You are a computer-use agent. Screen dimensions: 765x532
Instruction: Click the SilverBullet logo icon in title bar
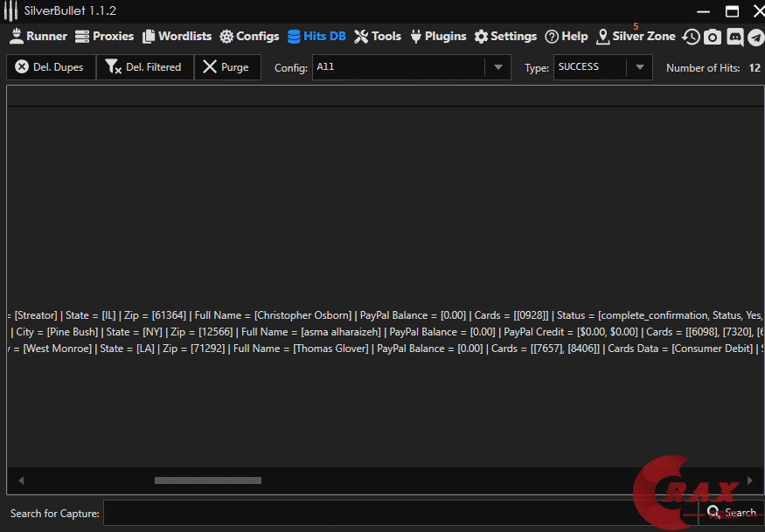point(10,10)
